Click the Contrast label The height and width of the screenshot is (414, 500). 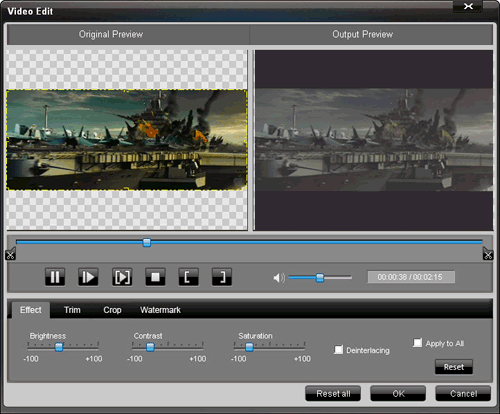(148, 336)
